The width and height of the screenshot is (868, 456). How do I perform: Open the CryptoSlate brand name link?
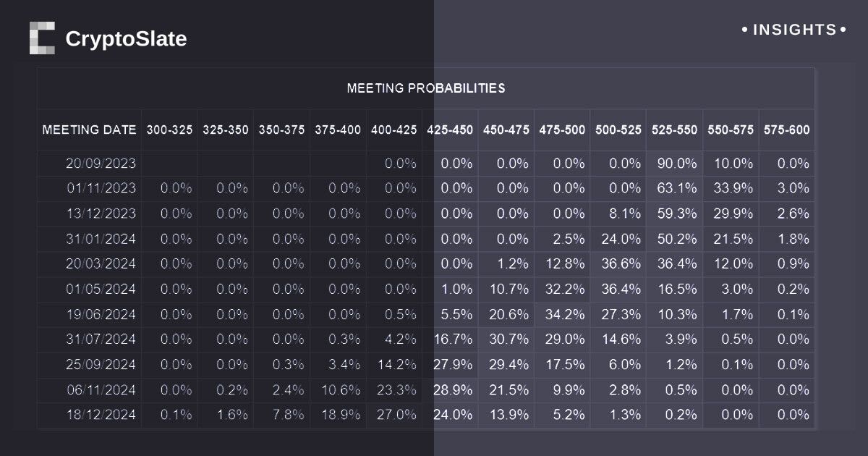tap(126, 39)
